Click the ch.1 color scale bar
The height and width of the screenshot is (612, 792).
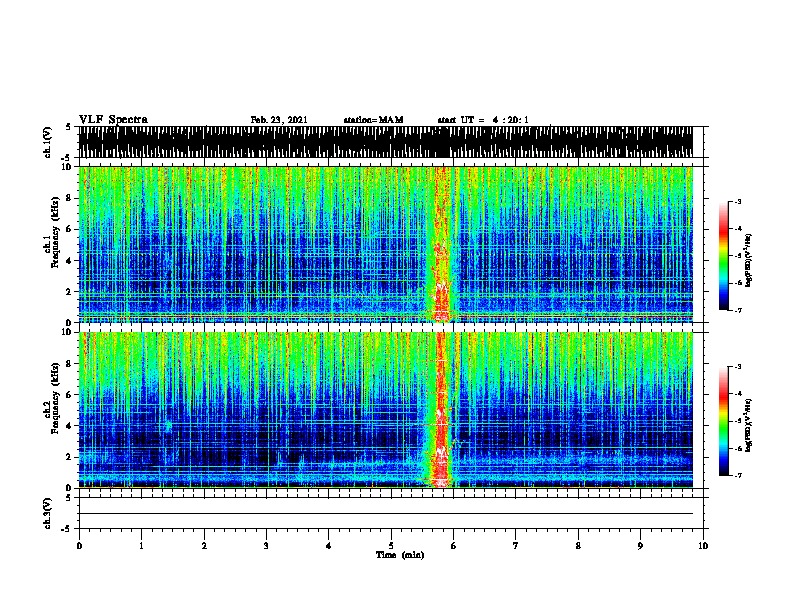tap(723, 256)
